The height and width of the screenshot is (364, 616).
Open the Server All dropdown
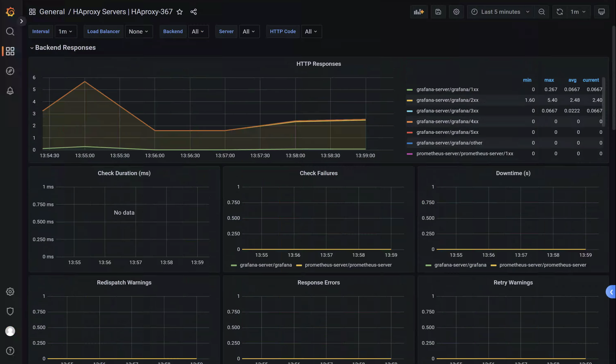pos(249,31)
